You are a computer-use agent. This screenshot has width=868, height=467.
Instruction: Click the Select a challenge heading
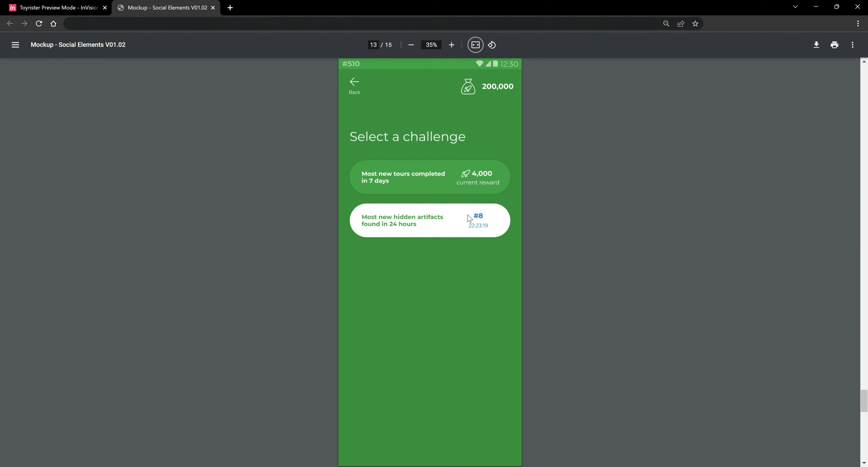coord(407,136)
